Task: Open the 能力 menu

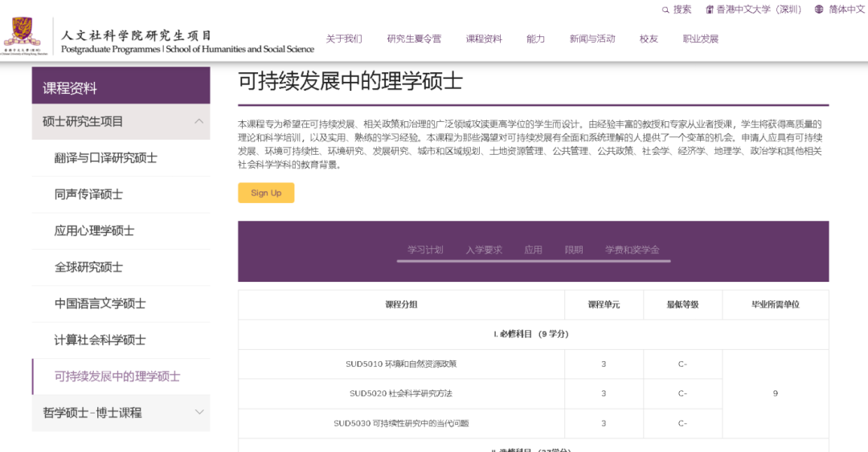Action: [535, 39]
